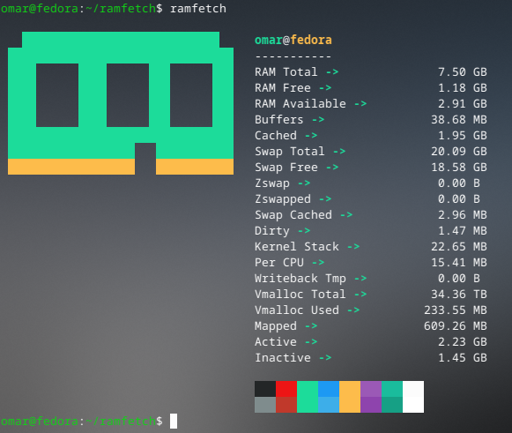Click the terminal cursor at bottom prompt
Viewport: 512px width, 433px height.
(x=174, y=421)
